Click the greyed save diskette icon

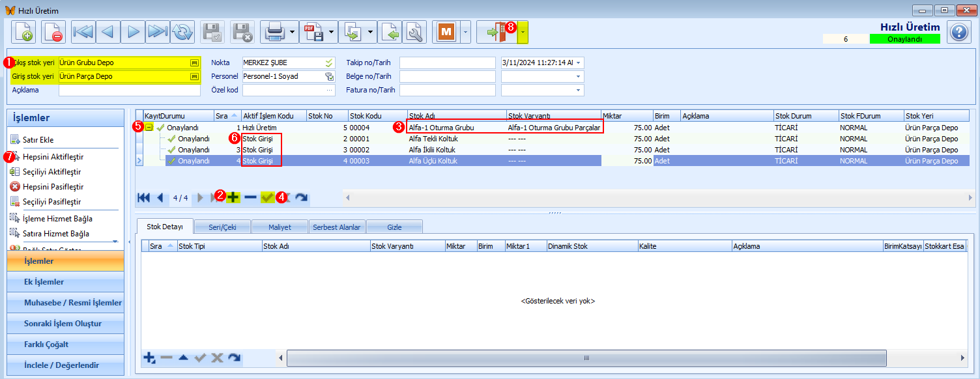(212, 31)
